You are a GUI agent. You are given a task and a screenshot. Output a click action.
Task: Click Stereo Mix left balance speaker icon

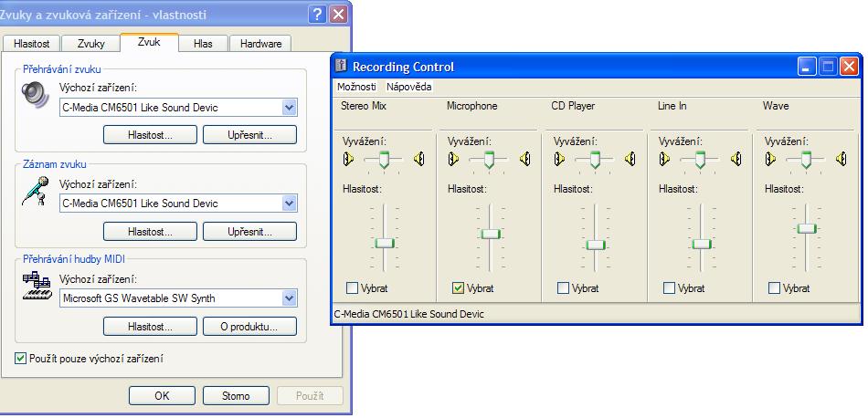pyautogui.click(x=347, y=160)
